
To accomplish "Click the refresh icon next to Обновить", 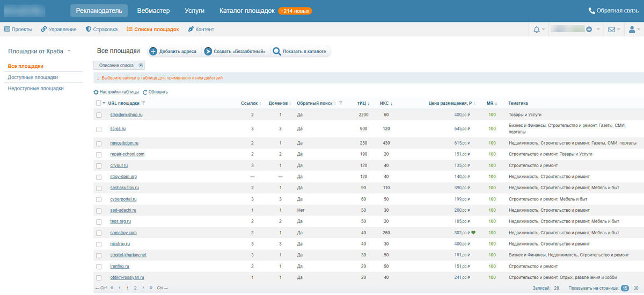I will coord(145,92).
